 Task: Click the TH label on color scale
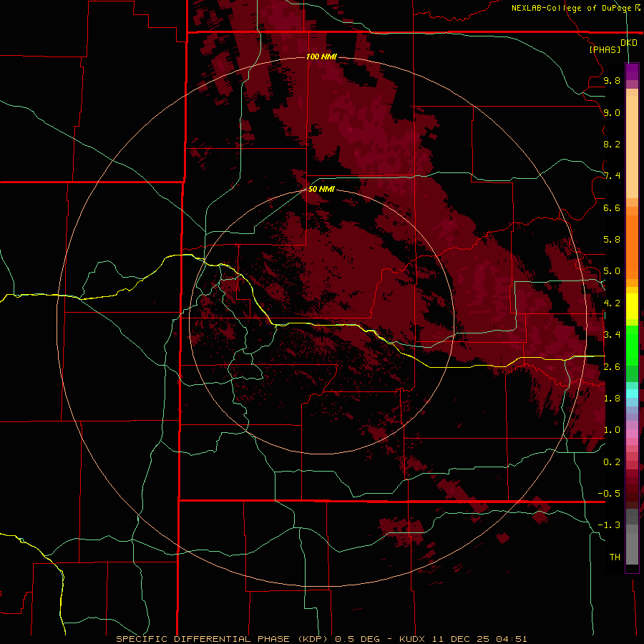pyautogui.click(x=615, y=557)
